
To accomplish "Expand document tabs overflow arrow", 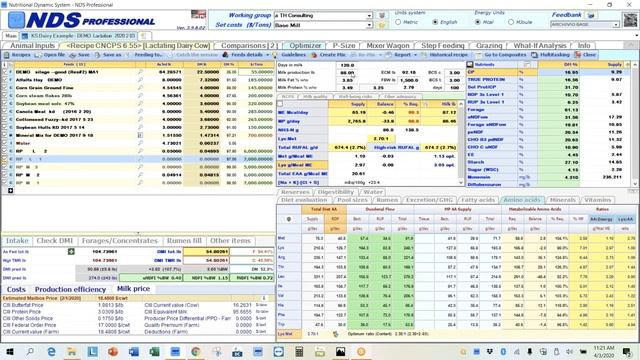I will coord(637,36).
